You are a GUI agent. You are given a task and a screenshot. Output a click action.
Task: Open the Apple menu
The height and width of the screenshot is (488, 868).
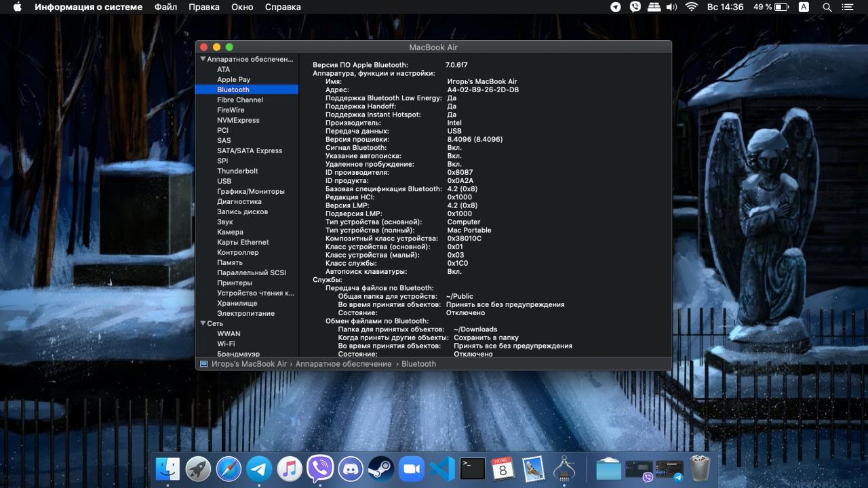(18, 7)
